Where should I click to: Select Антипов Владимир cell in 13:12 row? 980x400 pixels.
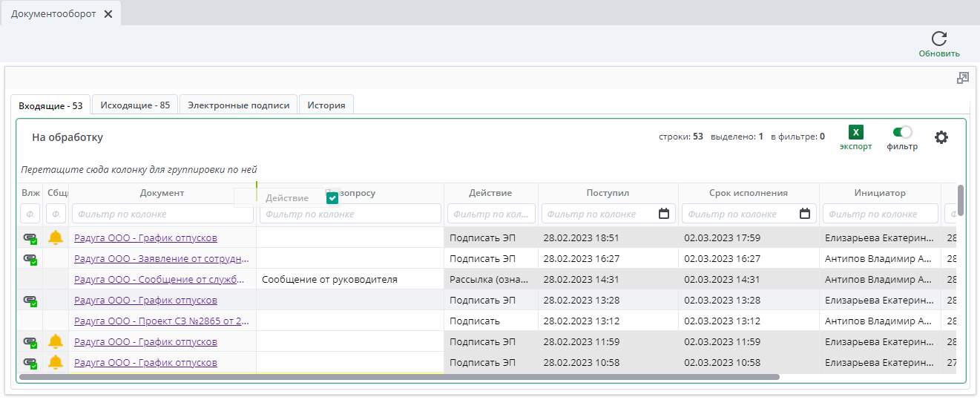click(x=880, y=321)
